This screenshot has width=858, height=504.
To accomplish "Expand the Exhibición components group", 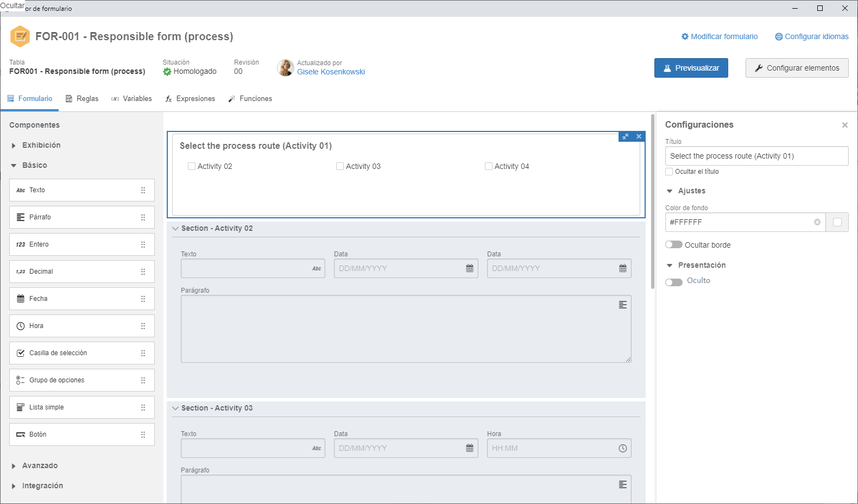I will 14,146.
